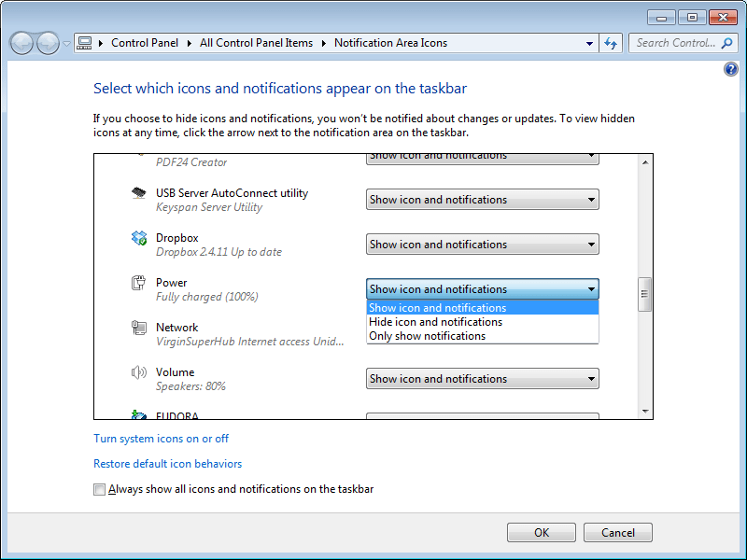Click the Volume label
The height and width of the screenshot is (560, 747).
pyautogui.click(x=175, y=371)
